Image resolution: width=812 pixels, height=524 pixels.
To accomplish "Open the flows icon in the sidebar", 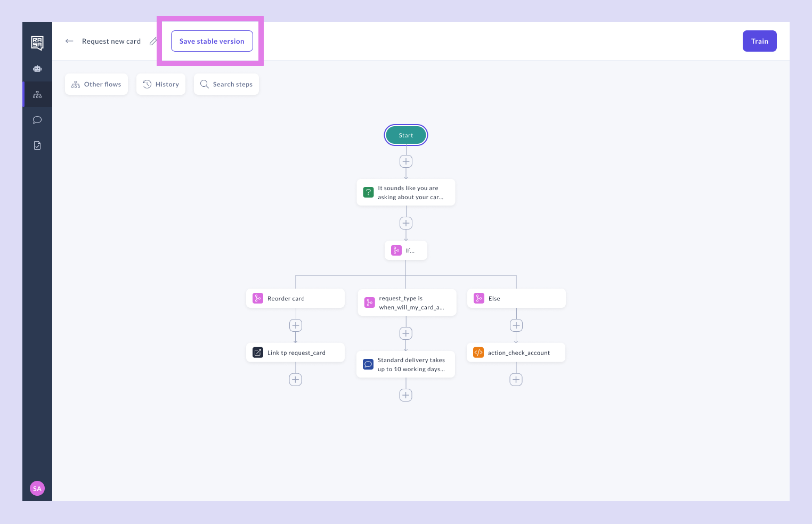I will click(x=37, y=95).
